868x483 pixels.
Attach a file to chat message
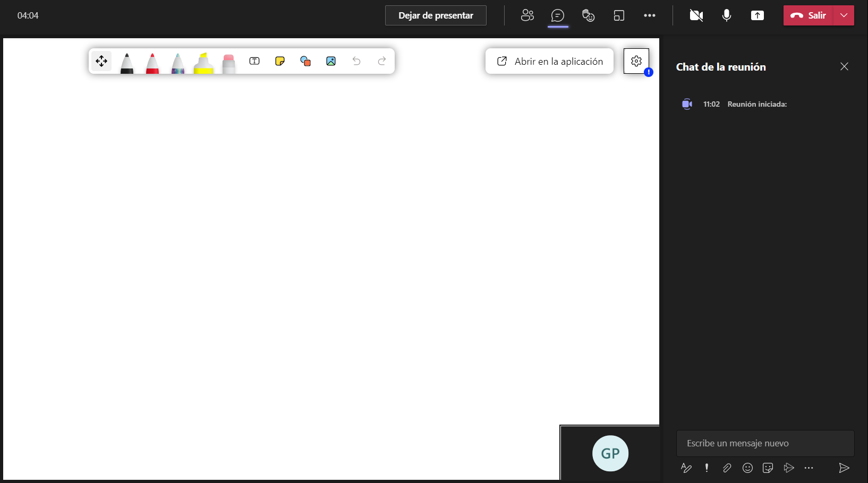click(x=727, y=468)
